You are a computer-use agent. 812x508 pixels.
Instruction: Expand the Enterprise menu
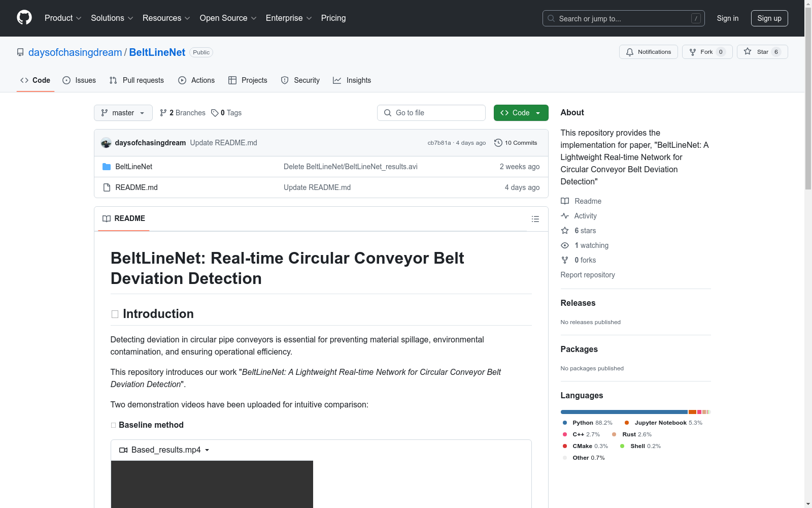[289, 18]
